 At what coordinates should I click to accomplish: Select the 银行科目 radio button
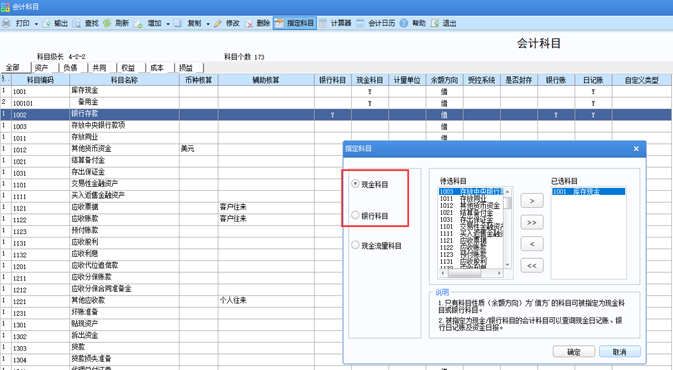(355, 215)
